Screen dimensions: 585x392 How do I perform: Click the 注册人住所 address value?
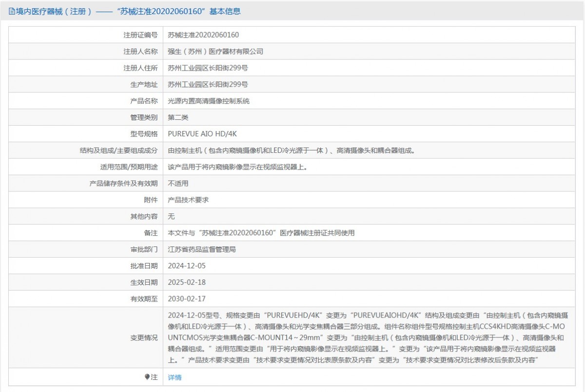pos(208,68)
